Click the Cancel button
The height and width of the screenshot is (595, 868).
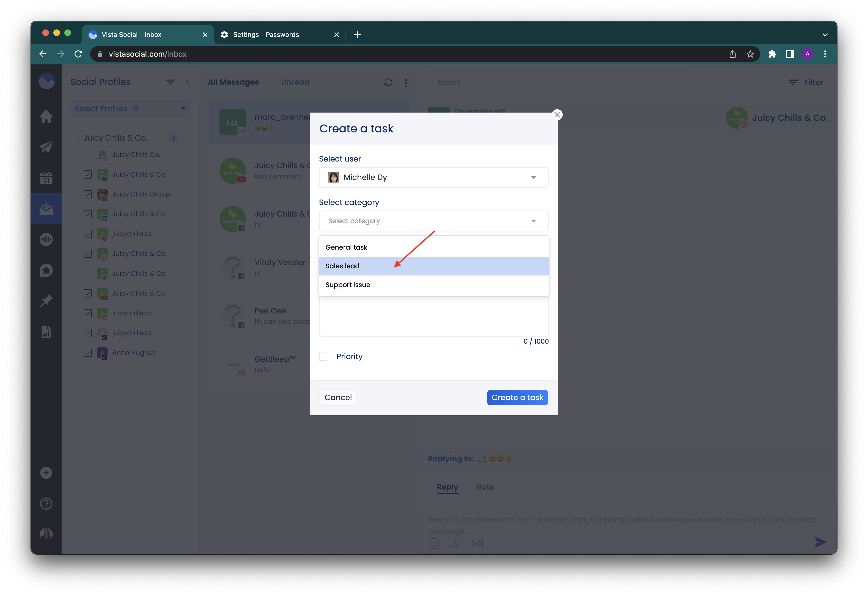click(x=338, y=398)
